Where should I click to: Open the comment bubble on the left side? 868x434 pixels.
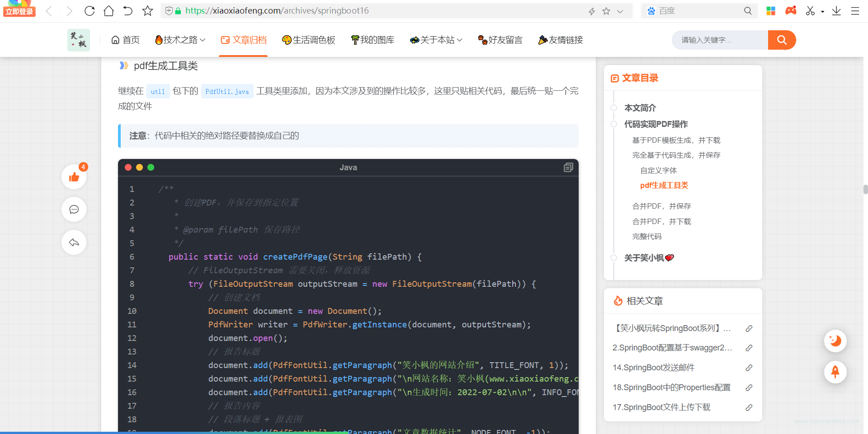click(x=73, y=210)
